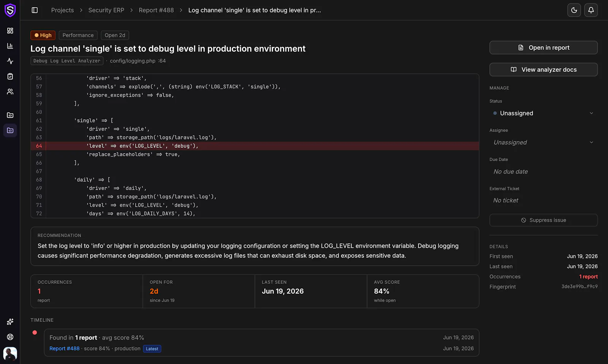Image resolution: width=608 pixels, height=364 pixels.
Task: Click the Open 2d badge
Action: click(115, 35)
